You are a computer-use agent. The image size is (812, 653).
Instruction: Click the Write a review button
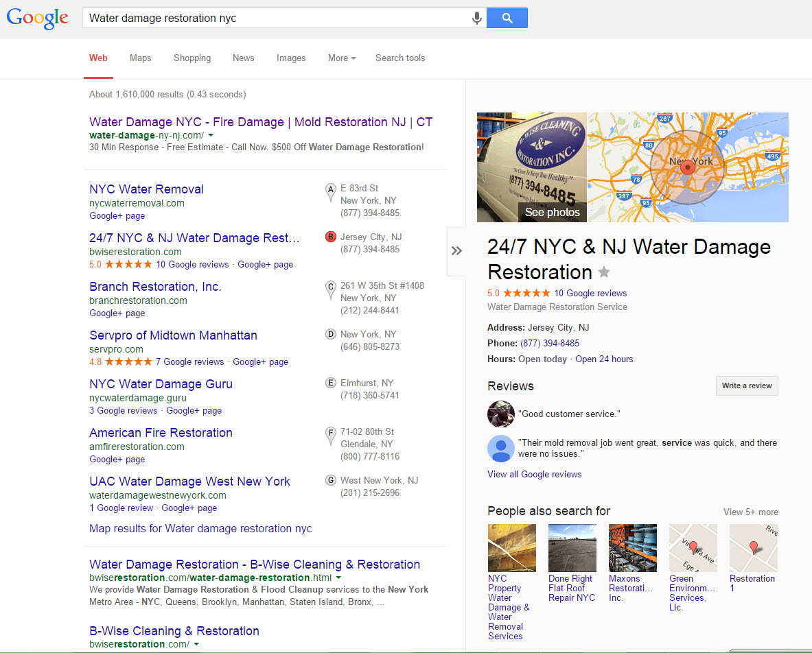point(747,385)
